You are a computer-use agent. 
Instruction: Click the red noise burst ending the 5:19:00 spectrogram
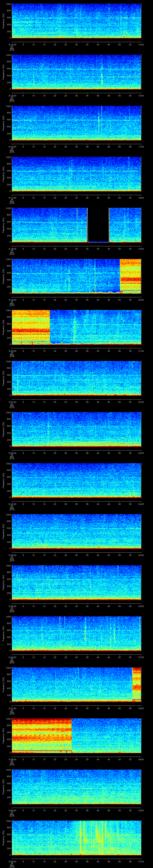[130, 276]
